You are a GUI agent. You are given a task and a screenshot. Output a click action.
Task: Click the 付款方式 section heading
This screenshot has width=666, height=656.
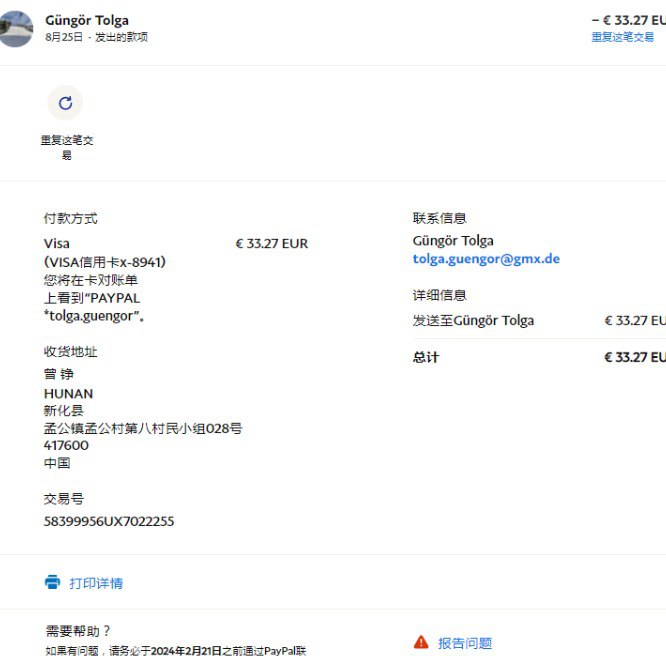(70, 218)
